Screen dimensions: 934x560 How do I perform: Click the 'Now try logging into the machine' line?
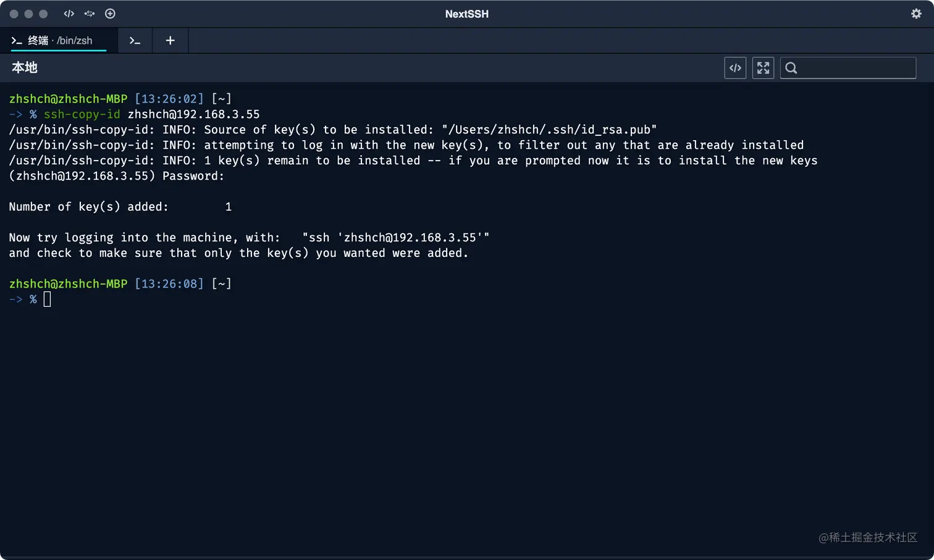tap(249, 238)
